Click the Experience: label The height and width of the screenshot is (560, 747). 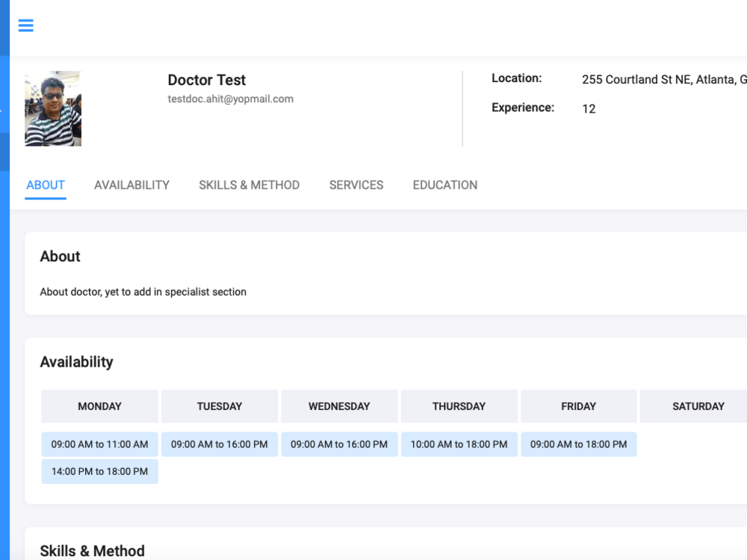pyautogui.click(x=523, y=108)
